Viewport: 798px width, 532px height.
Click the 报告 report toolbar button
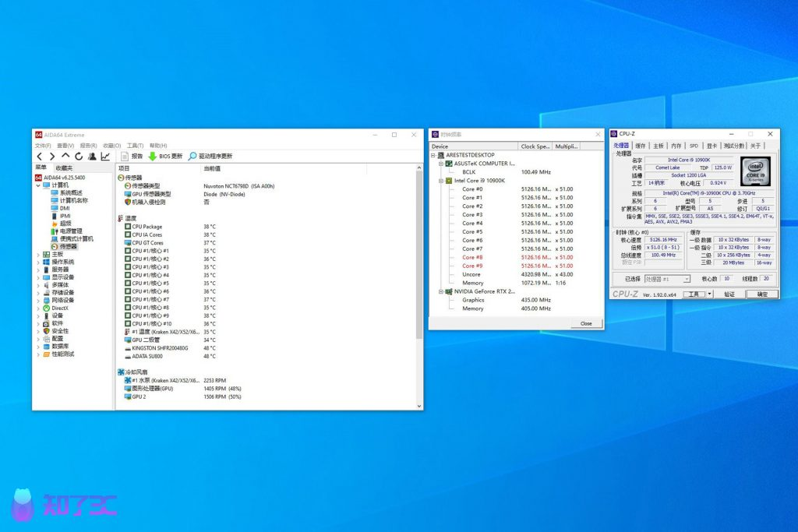pos(132,156)
